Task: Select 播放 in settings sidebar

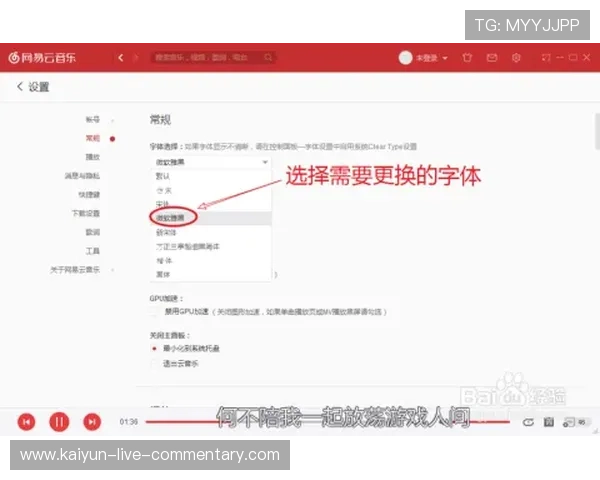Action: tap(93, 157)
